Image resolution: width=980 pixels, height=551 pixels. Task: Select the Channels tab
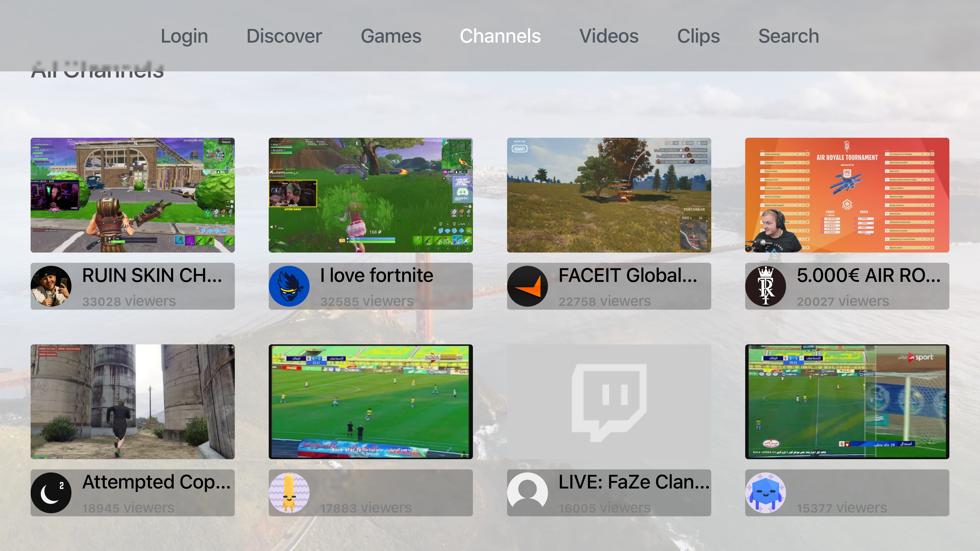pyautogui.click(x=500, y=36)
